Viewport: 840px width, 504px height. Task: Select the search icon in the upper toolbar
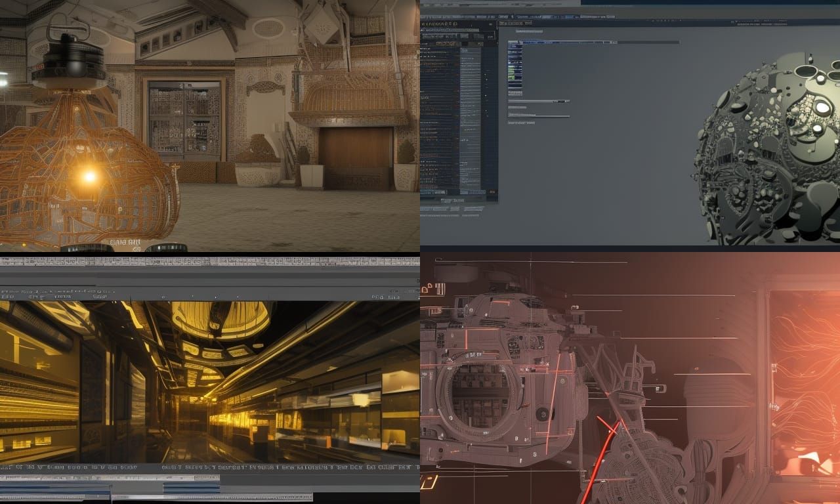(511, 16)
